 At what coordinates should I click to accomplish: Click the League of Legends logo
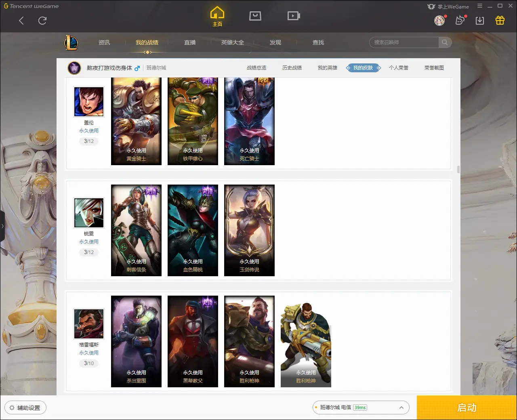[x=71, y=42]
